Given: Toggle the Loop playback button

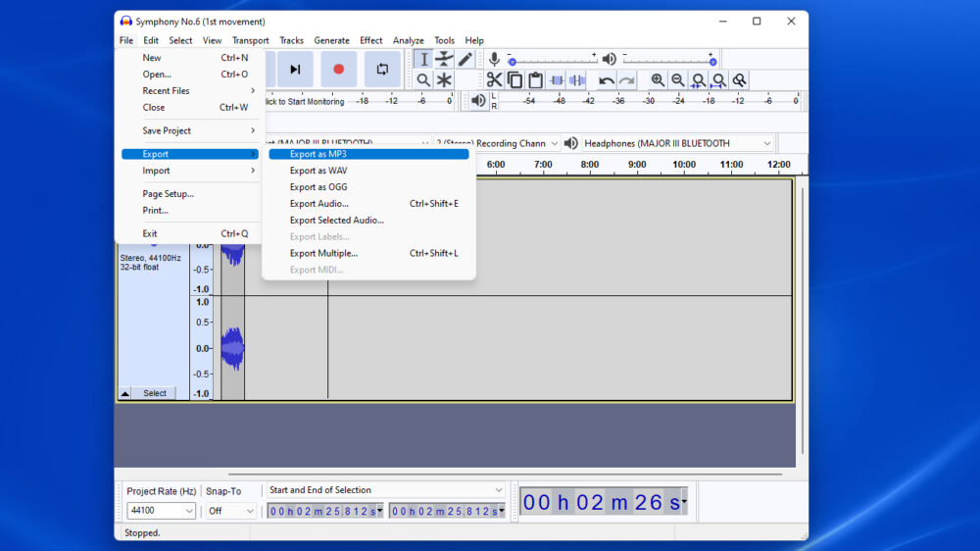Looking at the screenshot, I should [383, 69].
